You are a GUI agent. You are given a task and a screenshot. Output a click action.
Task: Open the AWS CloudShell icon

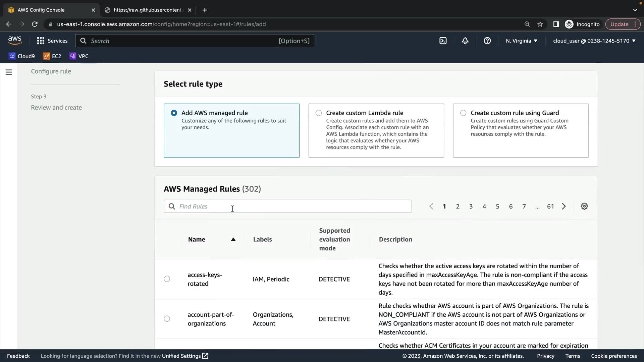pyautogui.click(x=443, y=41)
